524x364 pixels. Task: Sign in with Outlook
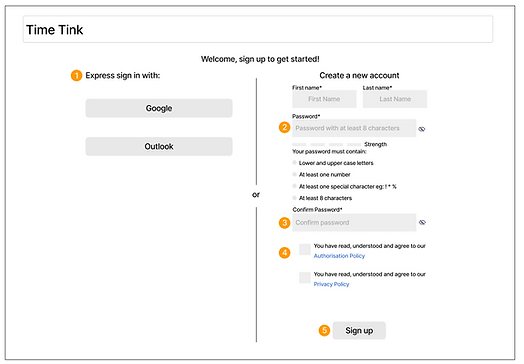tap(159, 146)
